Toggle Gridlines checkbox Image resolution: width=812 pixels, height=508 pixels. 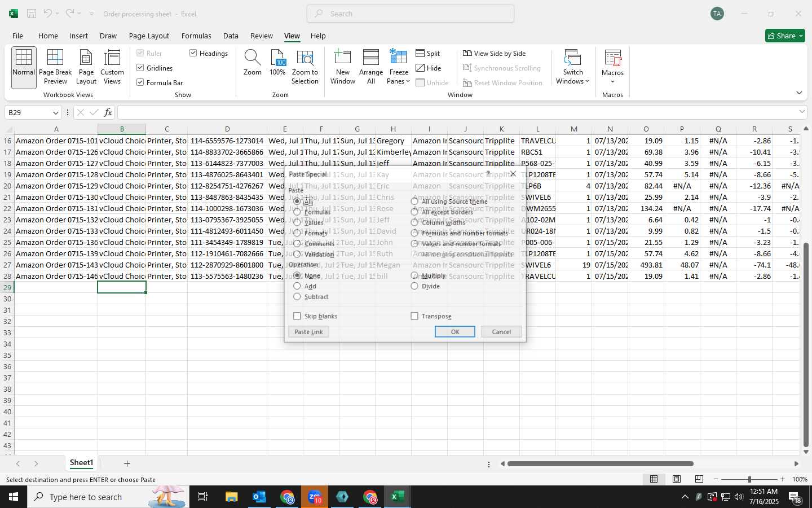(x=140, y=68)
